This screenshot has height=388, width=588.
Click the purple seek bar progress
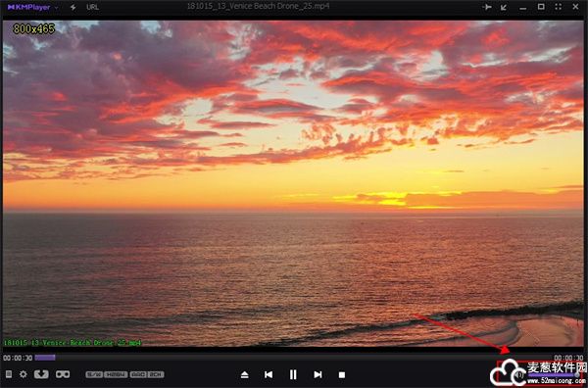coord(45,358)
